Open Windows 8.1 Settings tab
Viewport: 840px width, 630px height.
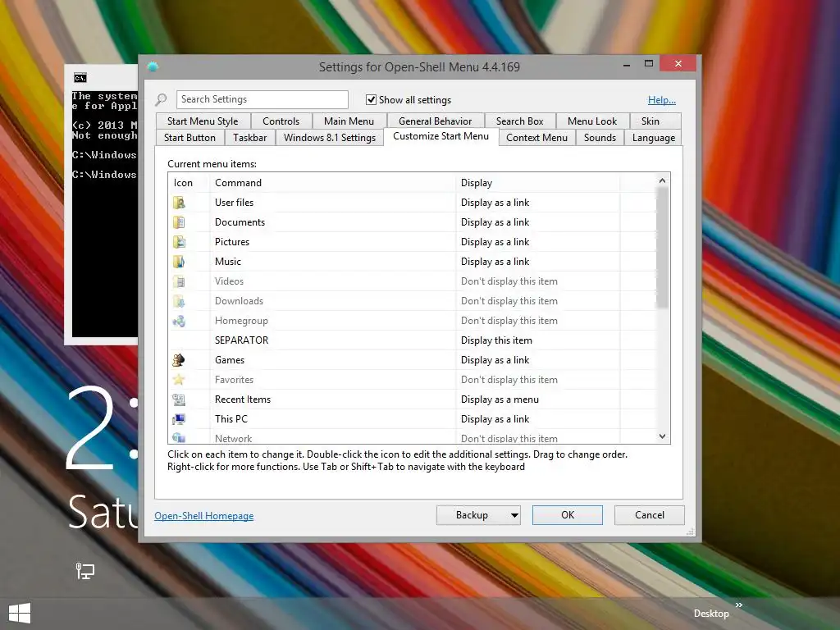(x=330, y=138)
